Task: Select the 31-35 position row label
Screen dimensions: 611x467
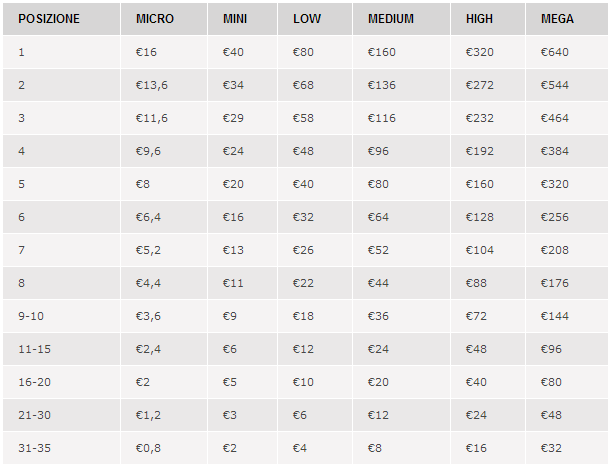Action: 34,448
